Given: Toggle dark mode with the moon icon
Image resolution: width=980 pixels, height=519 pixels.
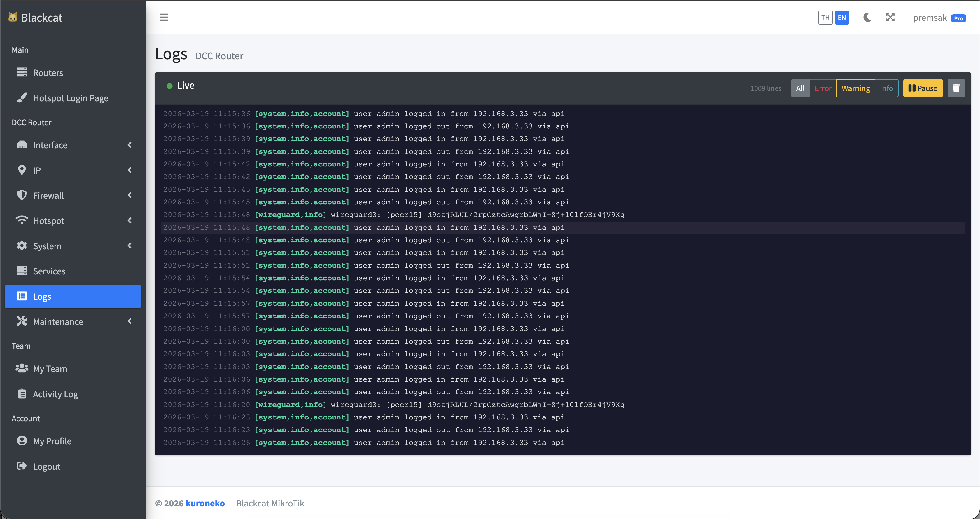Looking at the screenshot, I should [867, 18].
